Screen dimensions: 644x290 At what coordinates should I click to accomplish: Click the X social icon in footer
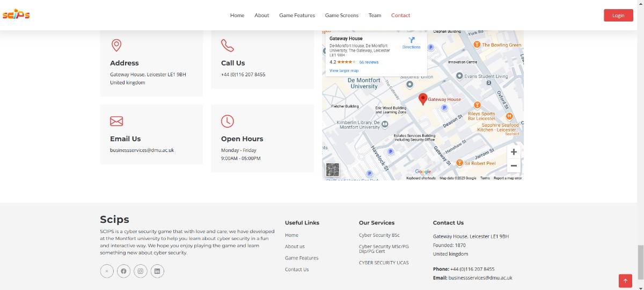tap(107, 271)
